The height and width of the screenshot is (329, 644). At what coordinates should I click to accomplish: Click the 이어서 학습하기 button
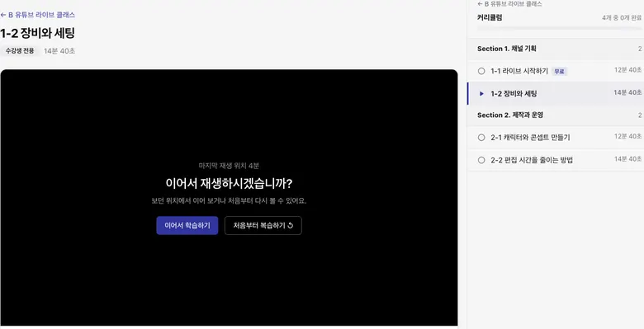[187, 226]
